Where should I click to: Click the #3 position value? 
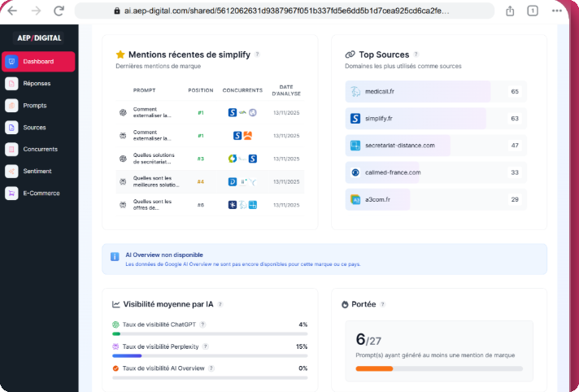pos(201,159)
